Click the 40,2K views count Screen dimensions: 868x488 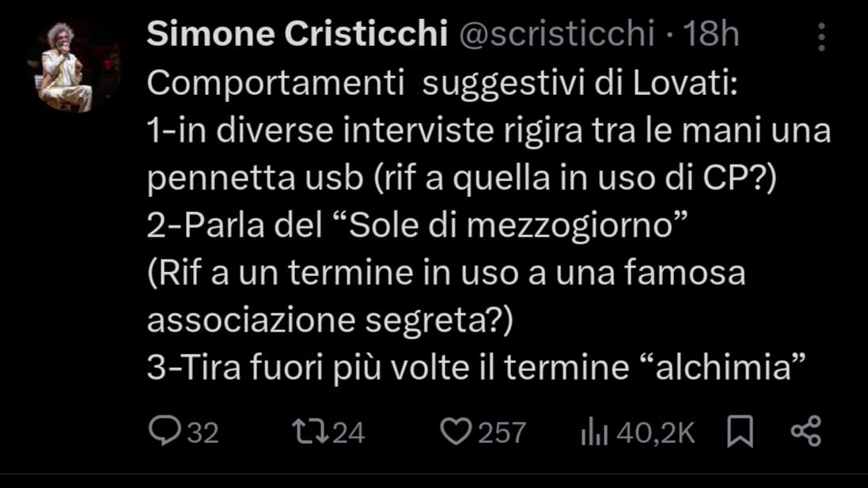pyautogui.click(x=658, y=433)
